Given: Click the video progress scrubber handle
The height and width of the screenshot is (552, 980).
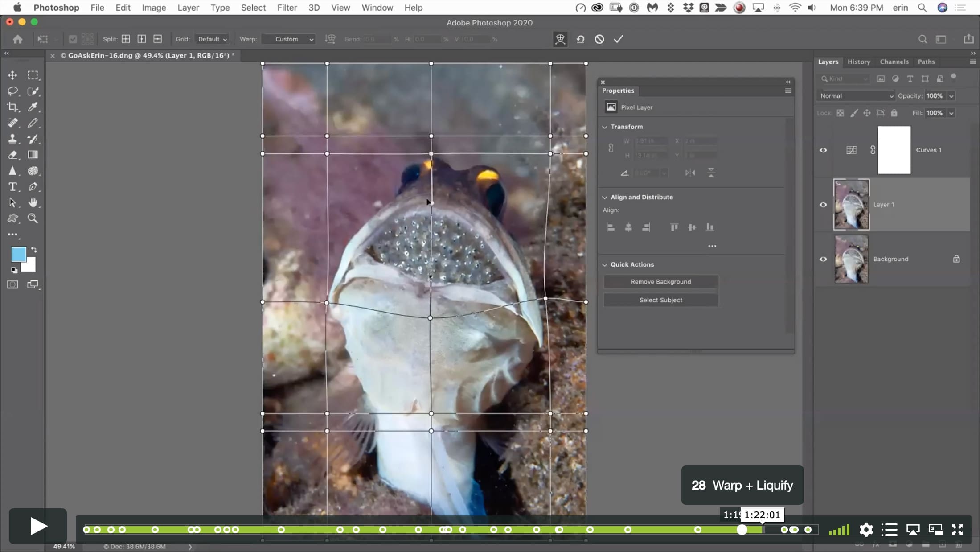Looking at the screenshot, I should pos(742,530).
